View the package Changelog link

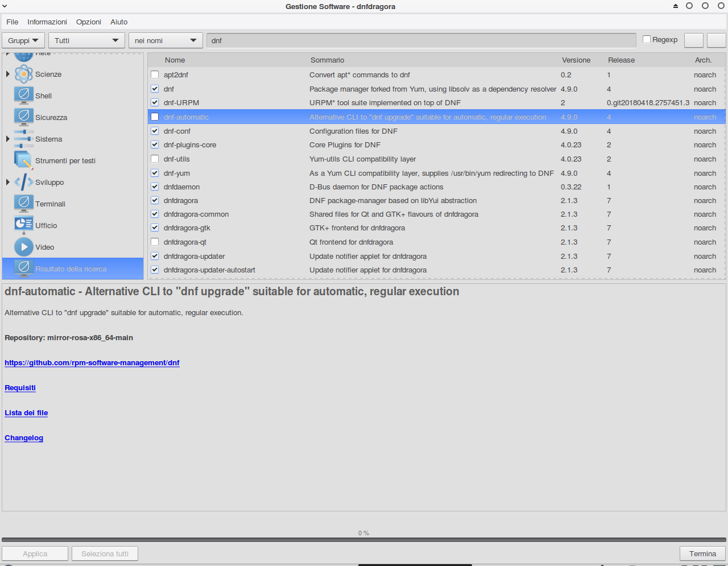pos(24,437)
